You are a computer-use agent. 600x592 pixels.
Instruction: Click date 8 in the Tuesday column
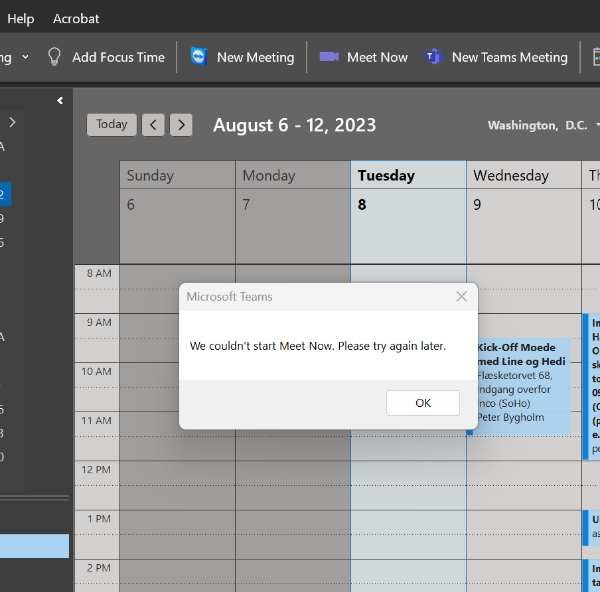point(362,205)
